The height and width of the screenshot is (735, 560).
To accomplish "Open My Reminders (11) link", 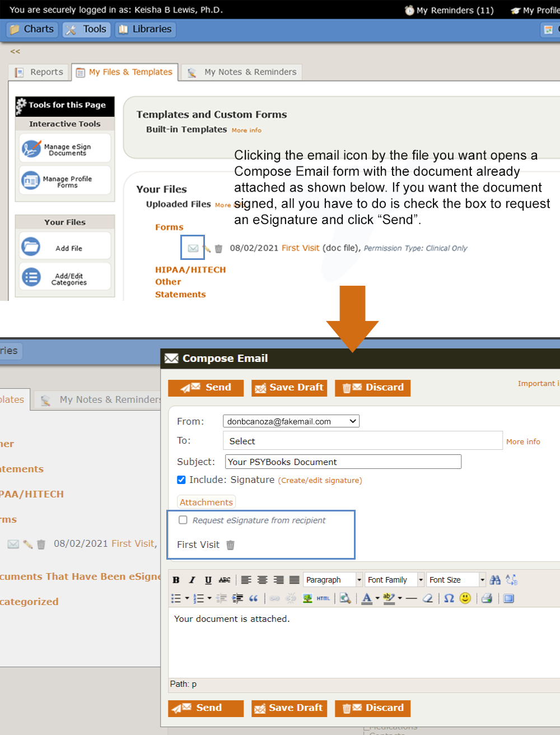I will tap(449, 10).
